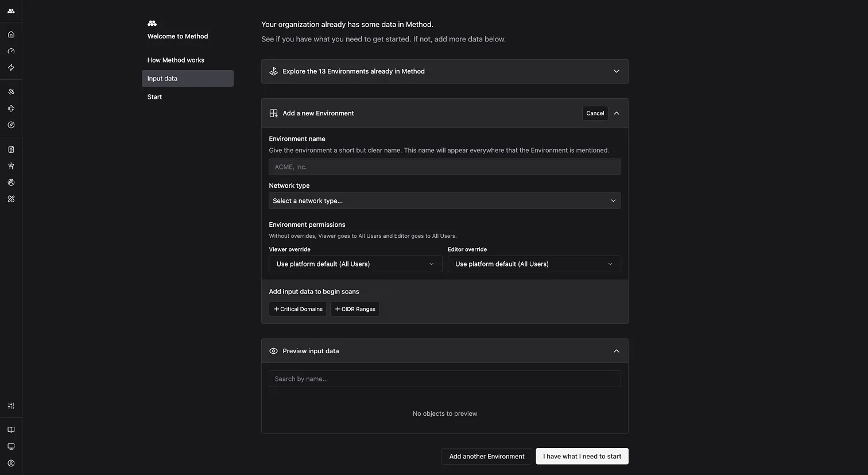This screenshot has width=868, height=475.
Task: Click the Welcome to Method heading
Action: [178, 36]
